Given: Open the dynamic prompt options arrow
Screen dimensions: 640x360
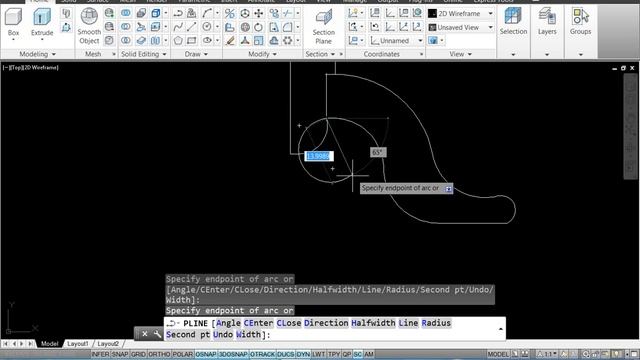Looking at the screenshot, I should pos(448,189).
